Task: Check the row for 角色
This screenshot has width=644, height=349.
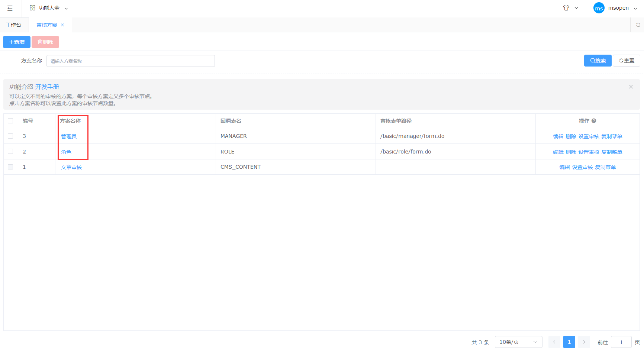Action: (x=10, y=152)
